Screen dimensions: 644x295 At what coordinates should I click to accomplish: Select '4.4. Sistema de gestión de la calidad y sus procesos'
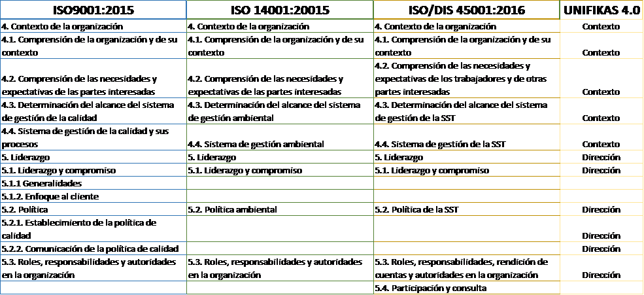(93, 137)
